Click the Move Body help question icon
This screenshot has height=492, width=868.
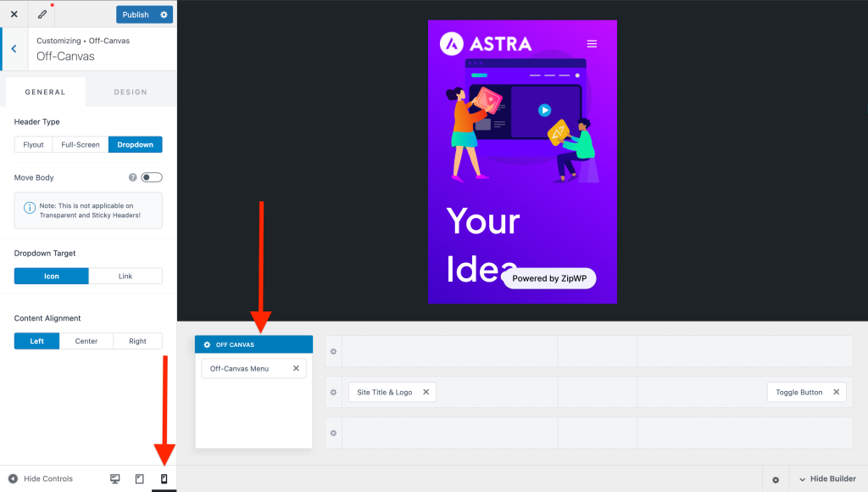(x=132, y=177)
